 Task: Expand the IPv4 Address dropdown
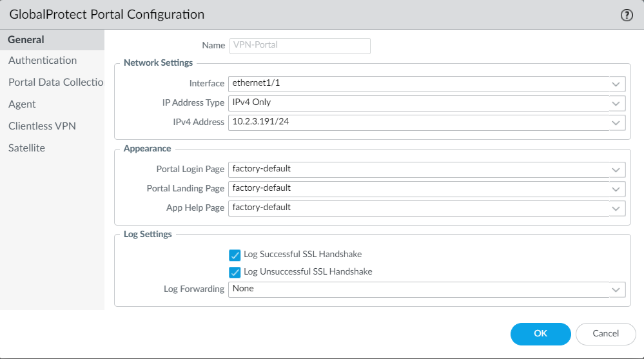[615, 122]
